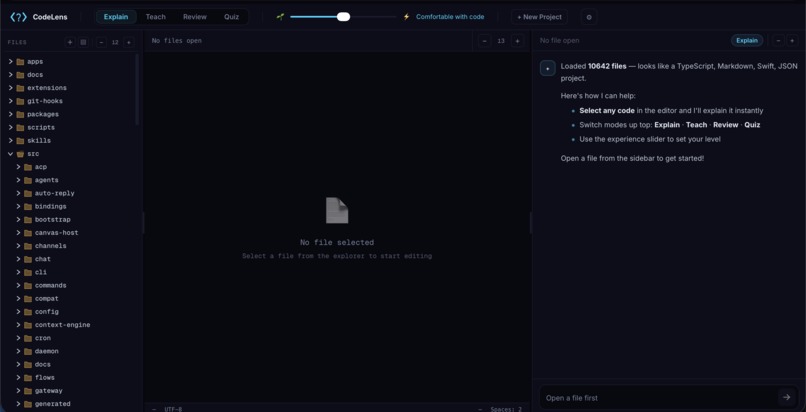This screenshot has height=412, width=806.
Task: Click the collapse-all icon in Files header
Action: (x=83, y=42)
